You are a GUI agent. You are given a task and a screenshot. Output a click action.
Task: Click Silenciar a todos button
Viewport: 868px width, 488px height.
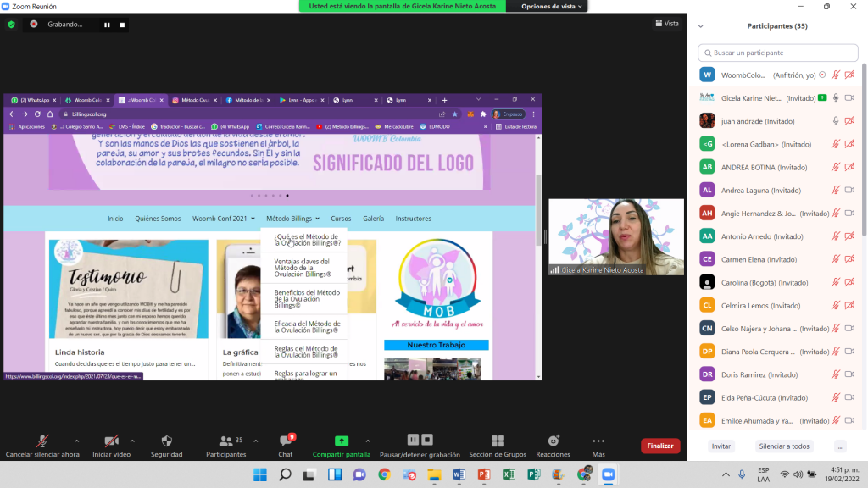[784, 446]
